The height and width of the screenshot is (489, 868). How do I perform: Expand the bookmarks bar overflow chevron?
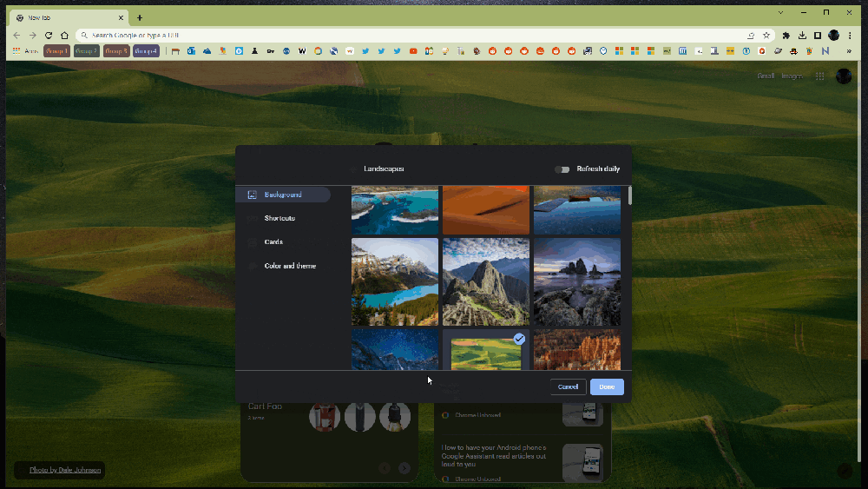tap(848, 51)
